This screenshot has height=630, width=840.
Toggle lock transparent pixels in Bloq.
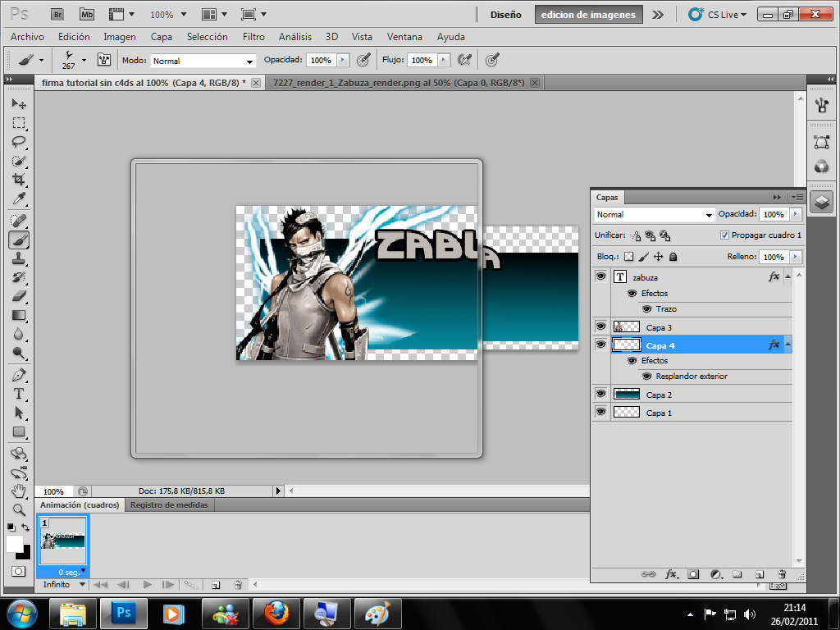629,257
